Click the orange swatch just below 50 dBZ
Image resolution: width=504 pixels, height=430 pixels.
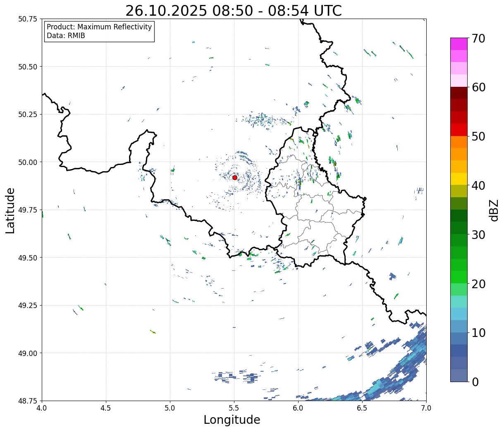[x=459, y=142]
